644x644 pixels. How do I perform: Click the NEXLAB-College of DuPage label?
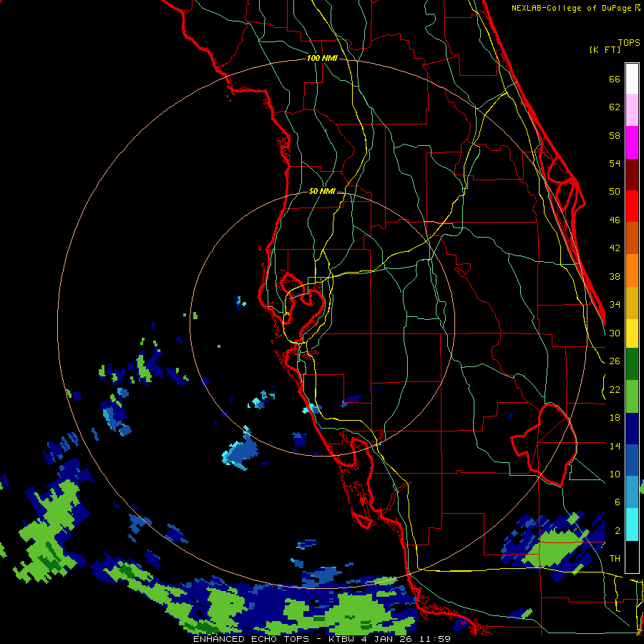(571, 8)
